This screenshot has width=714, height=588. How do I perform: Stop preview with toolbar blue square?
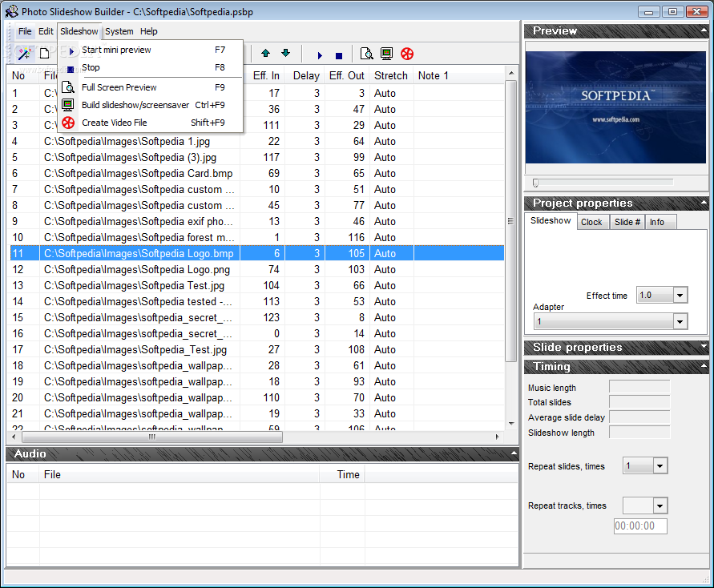click(x=339, y=55)
